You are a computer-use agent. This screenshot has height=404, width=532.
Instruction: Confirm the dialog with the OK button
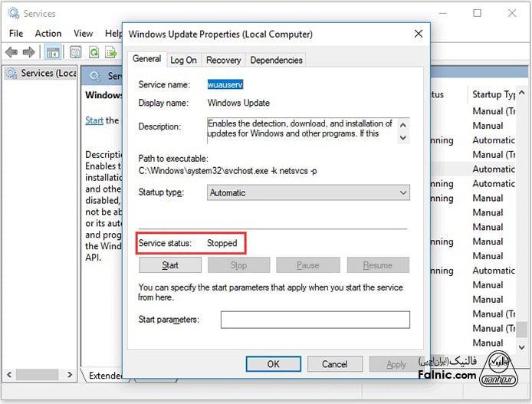click(273, 364)
